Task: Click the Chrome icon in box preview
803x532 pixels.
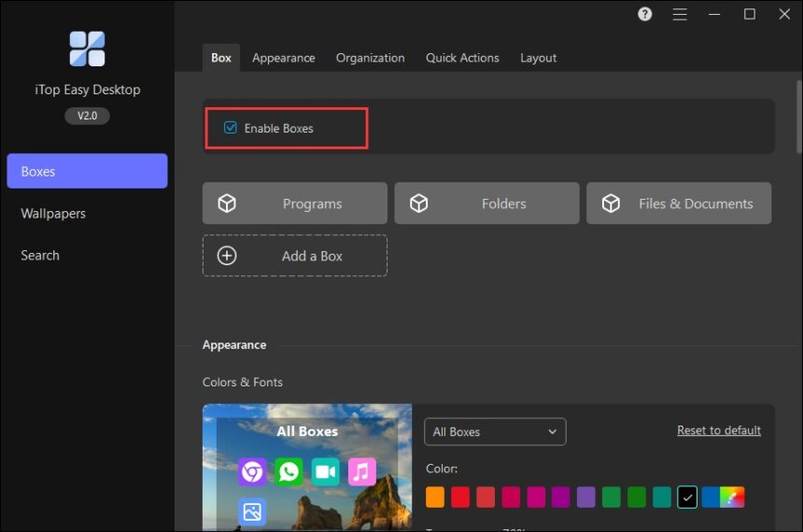Action: tap(252, 471)
